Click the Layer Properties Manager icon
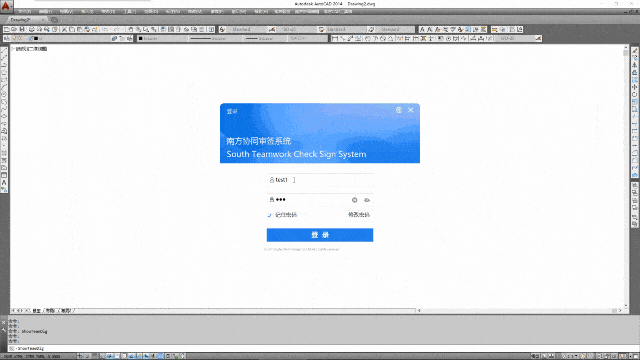Screen dimensions: 640x360 point(7,38)
